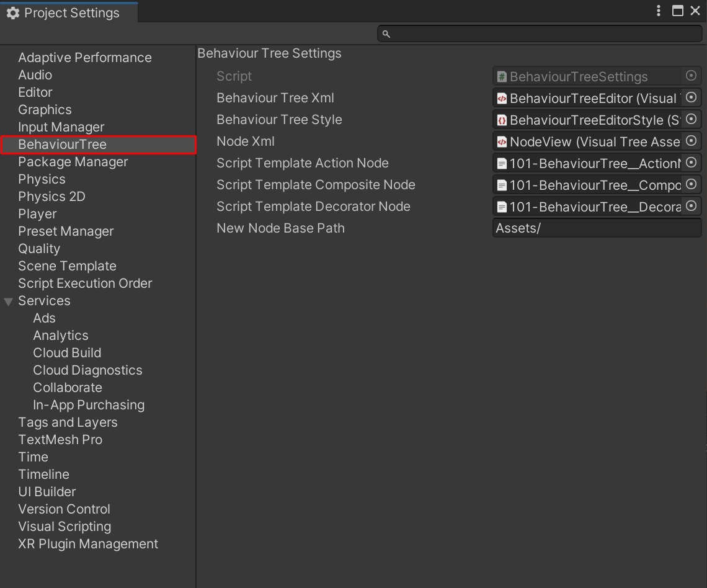Click the New Node Base Path label

pos(280,228)
